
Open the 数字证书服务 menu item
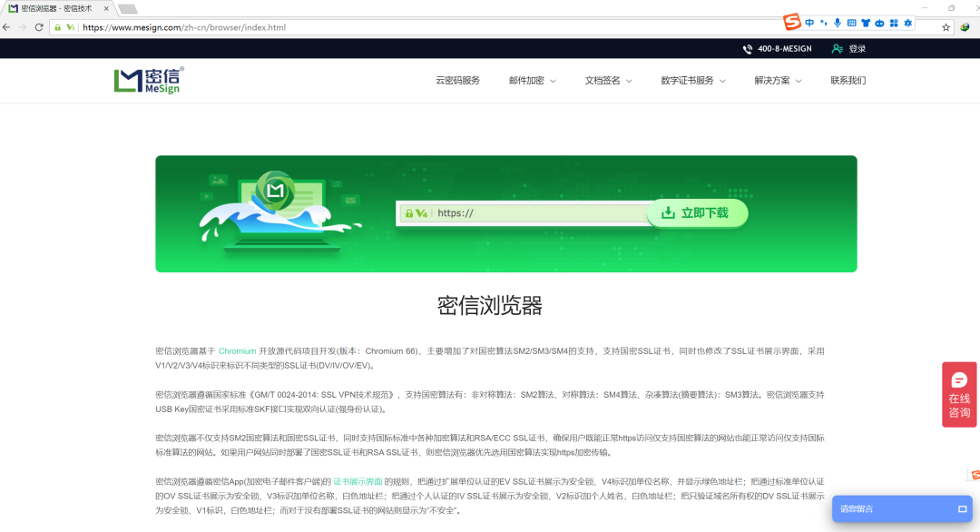pyautogui.click(x=687, y=81)
